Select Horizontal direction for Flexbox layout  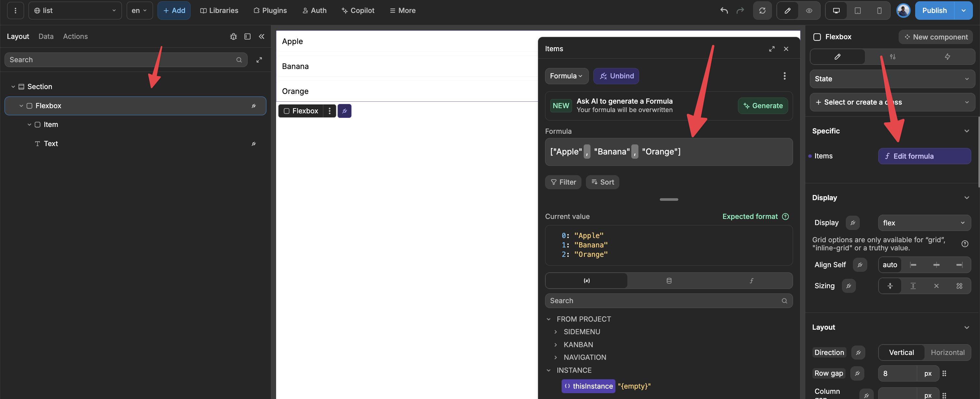pos(947,352)
